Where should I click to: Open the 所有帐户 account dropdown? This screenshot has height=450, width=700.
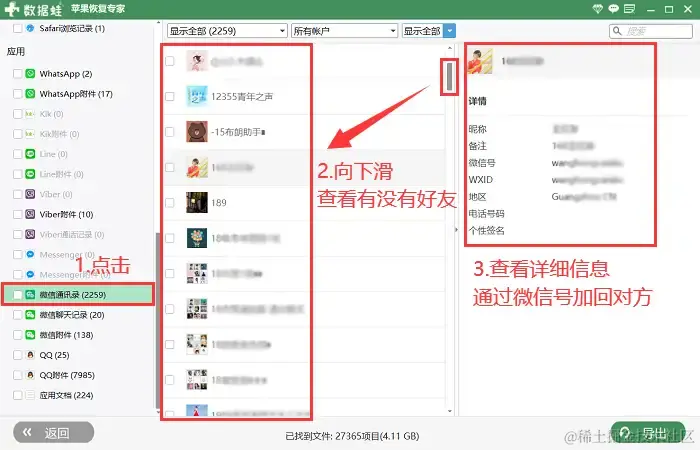pos(344,31)
